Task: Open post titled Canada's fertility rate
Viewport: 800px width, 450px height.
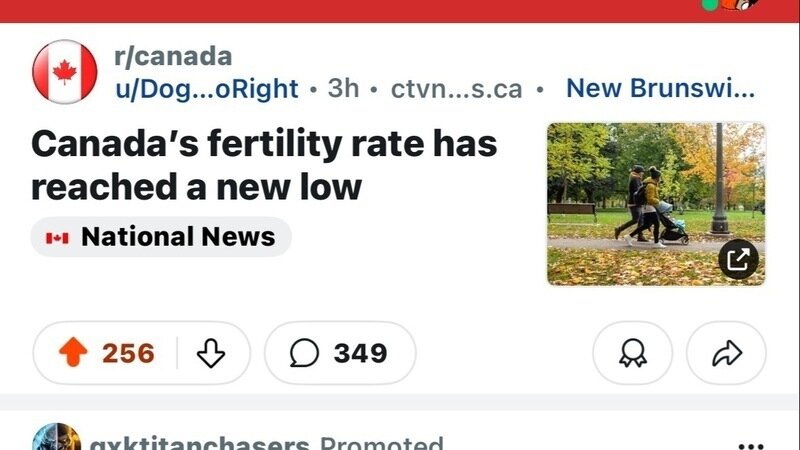Action: pyautogui.click(x=264, y=165)
